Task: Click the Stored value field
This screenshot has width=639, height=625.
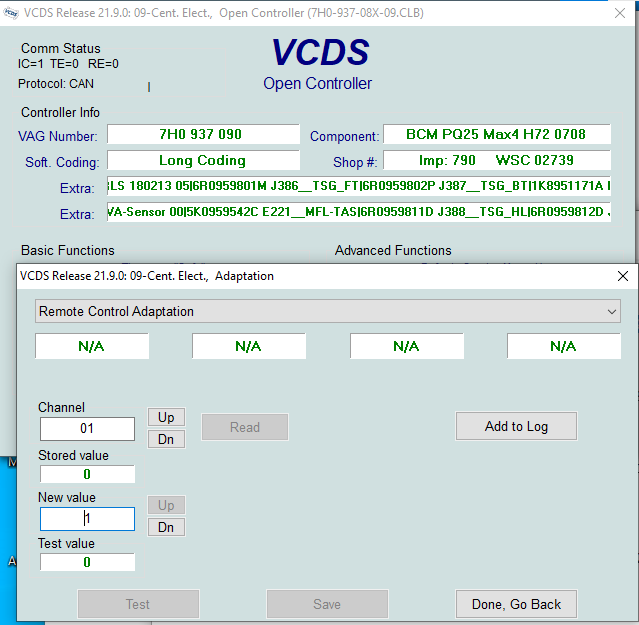Action: (x=87, y=474)
